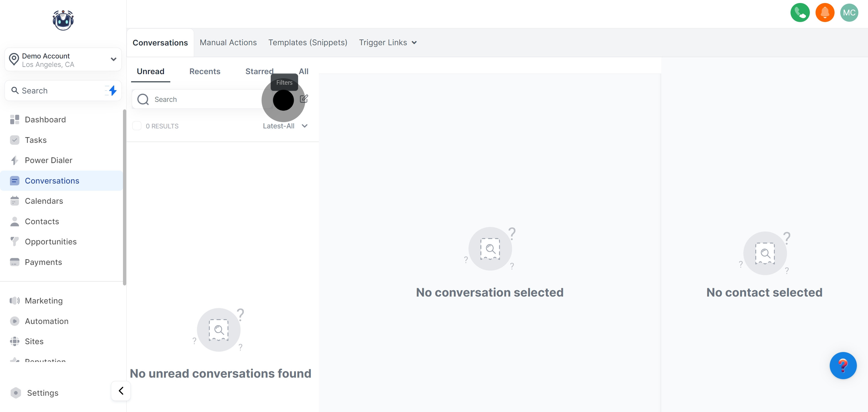Screen dimensions: 868x412
Task: Open Power Dialer from sidebar
Action: 49,160
